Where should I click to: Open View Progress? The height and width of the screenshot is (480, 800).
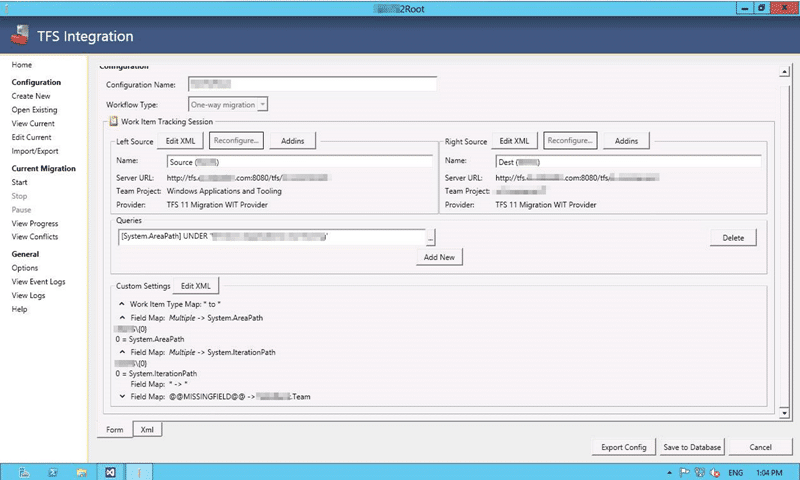coord(35,223)
